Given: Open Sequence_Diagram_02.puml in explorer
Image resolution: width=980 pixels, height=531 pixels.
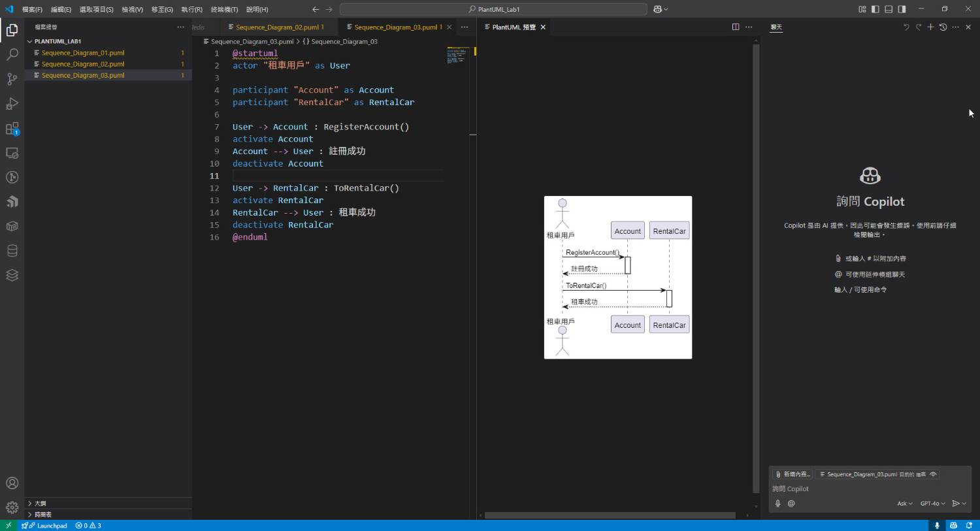Looking at the screenshot, I should (108, 64).
